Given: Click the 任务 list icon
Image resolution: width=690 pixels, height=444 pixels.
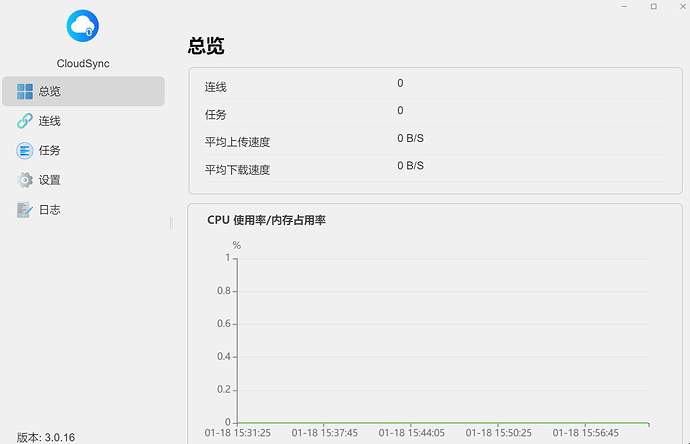Looking at the screenshot, I should (25, 150).
